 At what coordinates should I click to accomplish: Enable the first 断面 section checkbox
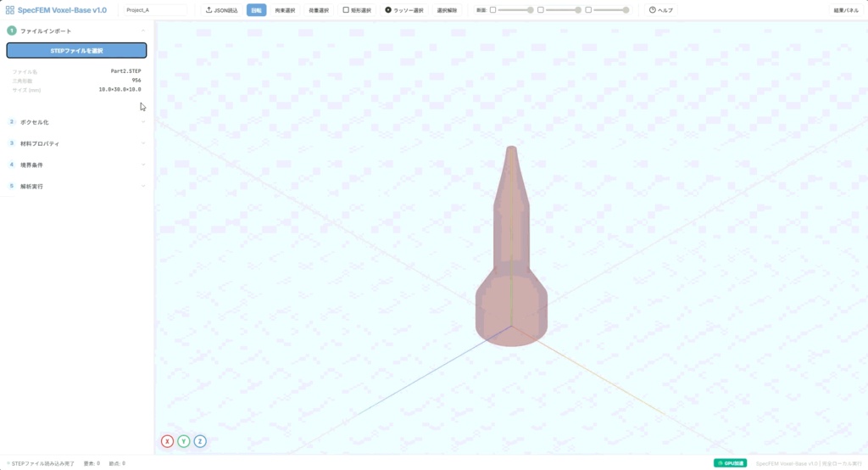(492, 10)
